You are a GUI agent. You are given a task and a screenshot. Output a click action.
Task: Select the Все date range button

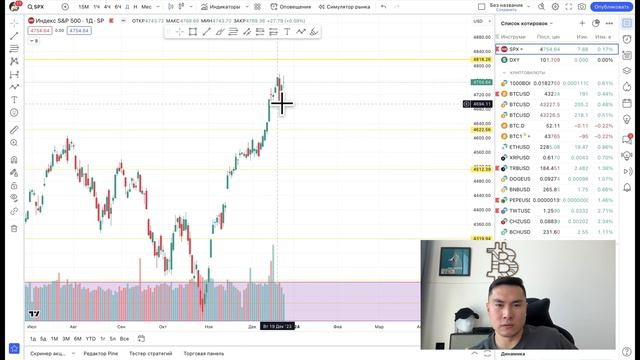click(124, 339)
